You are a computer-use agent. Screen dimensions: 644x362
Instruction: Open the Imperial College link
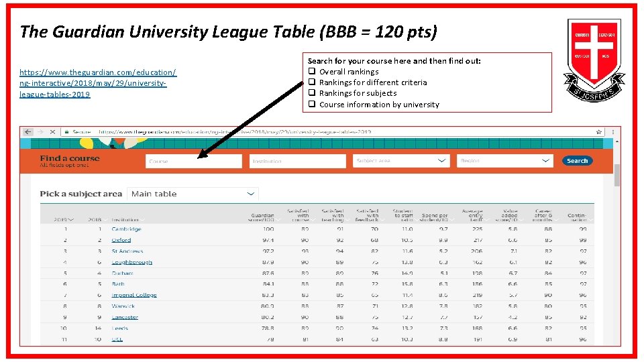[134, 295]
